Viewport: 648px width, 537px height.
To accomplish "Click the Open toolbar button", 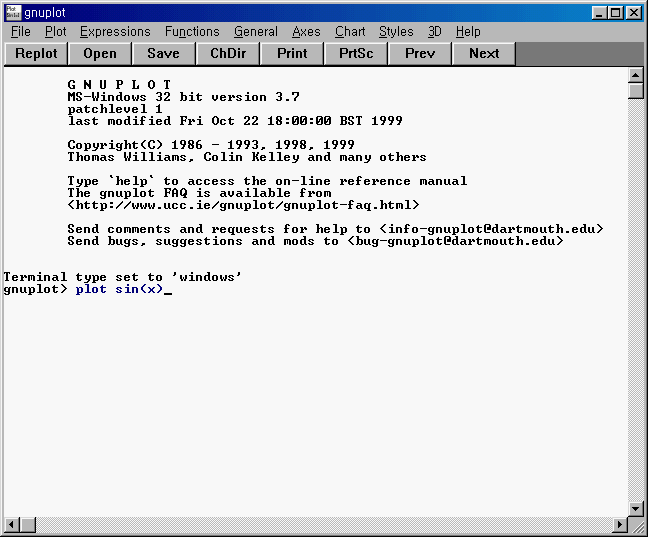I will pos(100,54).
